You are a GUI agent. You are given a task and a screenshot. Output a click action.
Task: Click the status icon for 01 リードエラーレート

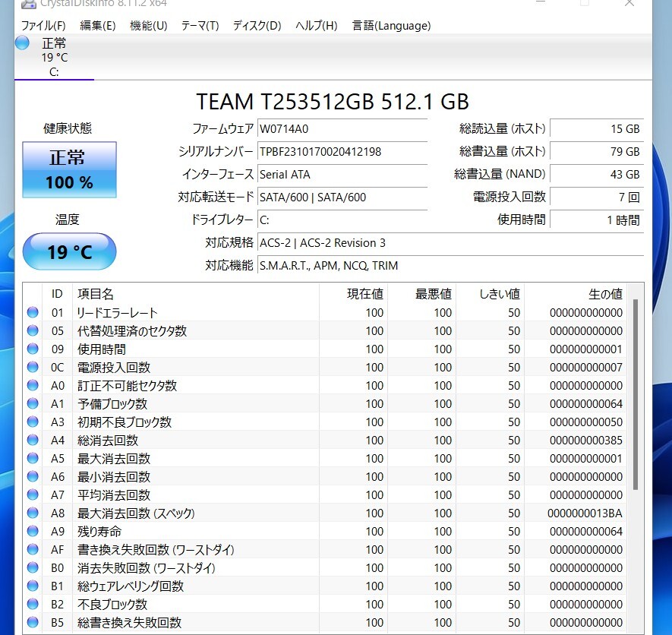tap(33, 313)
